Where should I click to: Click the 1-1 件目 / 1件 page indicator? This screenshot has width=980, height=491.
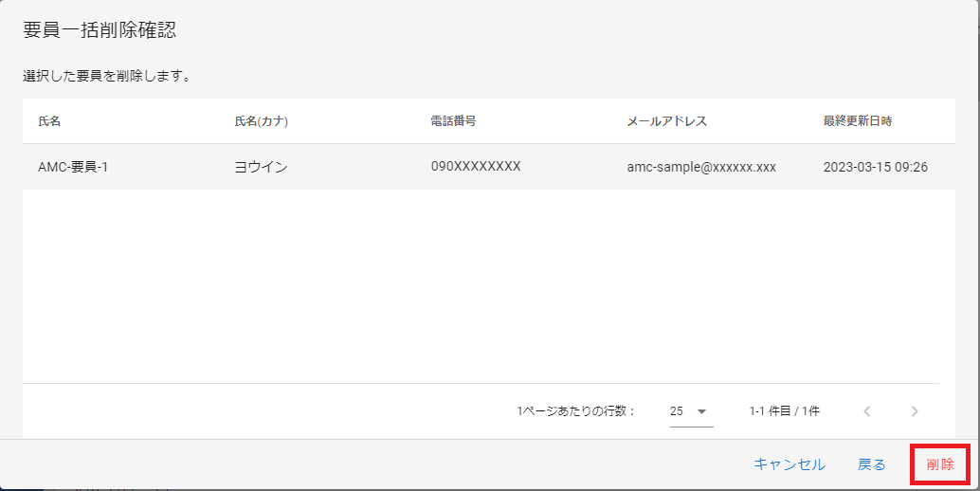[784, 411]
